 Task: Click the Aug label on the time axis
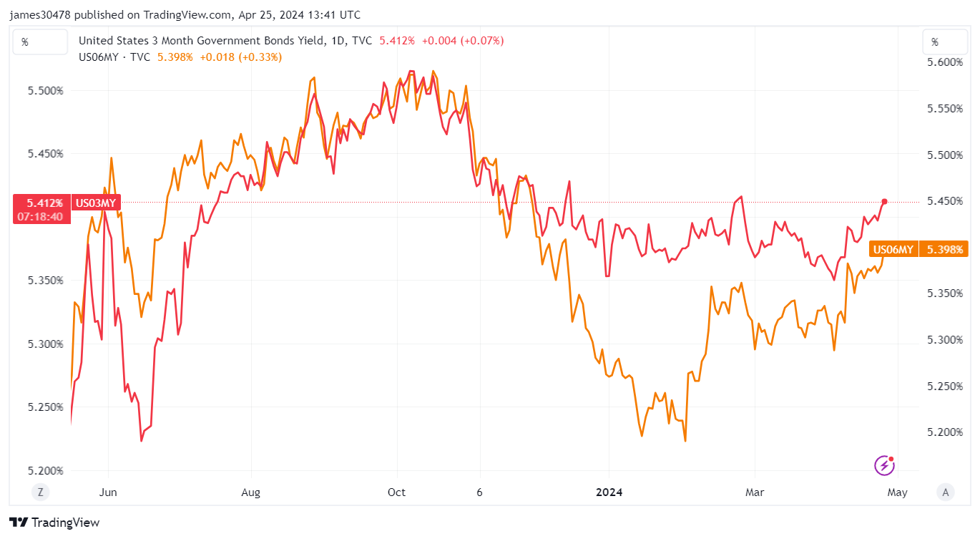coord(251,492)
